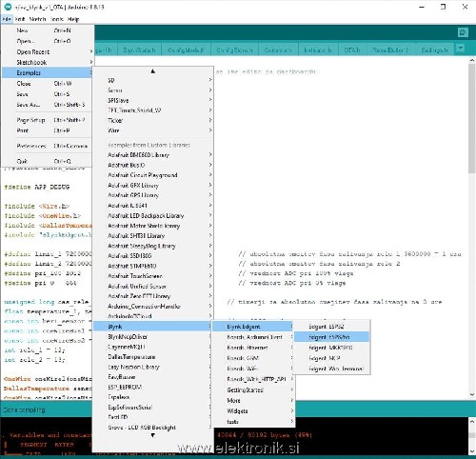Load the Edgent_ESP32 example
This screenshot has height=459, width=476.
pos(331,327)
